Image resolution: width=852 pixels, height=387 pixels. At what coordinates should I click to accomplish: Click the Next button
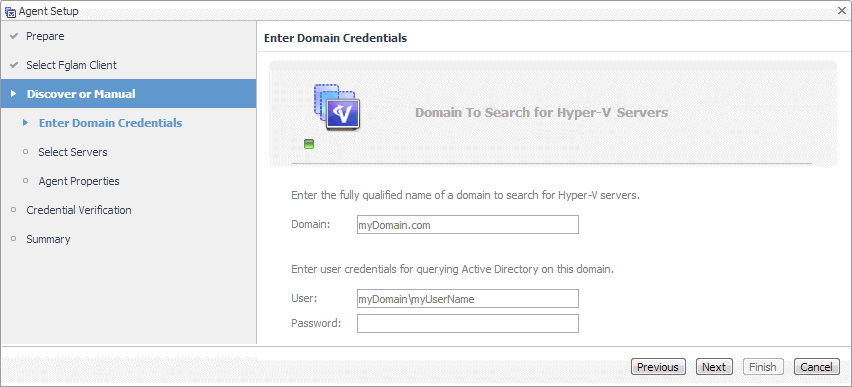pyautogui.click(x=714, y=367)
